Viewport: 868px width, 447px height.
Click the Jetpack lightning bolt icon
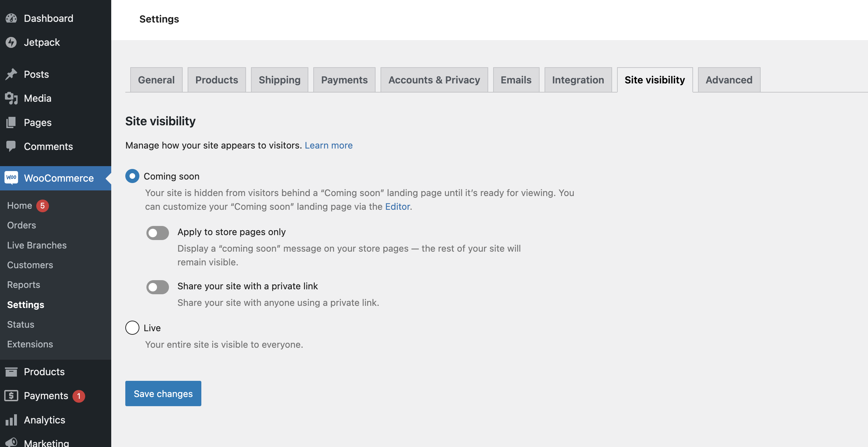11,42
